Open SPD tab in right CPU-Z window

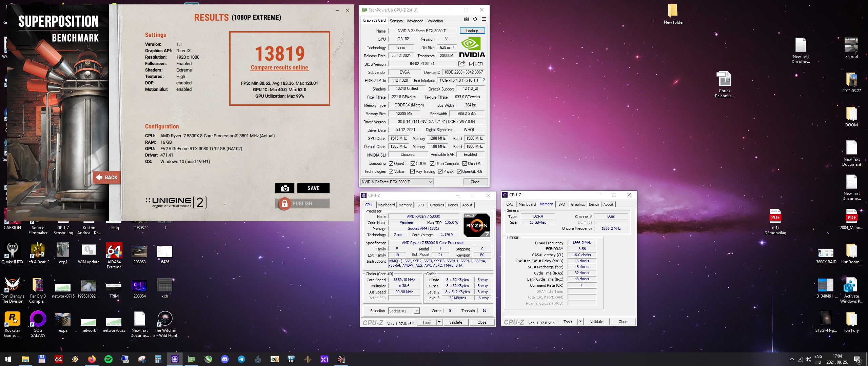click(x=561, y=204)
